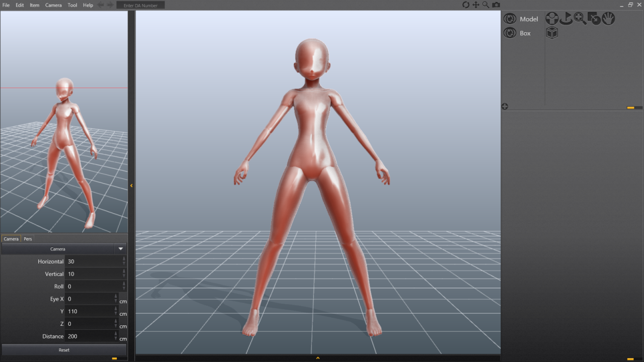This screenshot has width=644, height=362.
Task: Restore down the application window
Action: 630,5
